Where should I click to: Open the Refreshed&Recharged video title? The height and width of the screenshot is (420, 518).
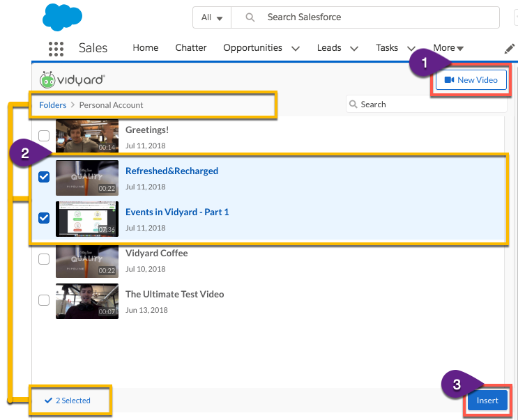(x=172, y=171)
